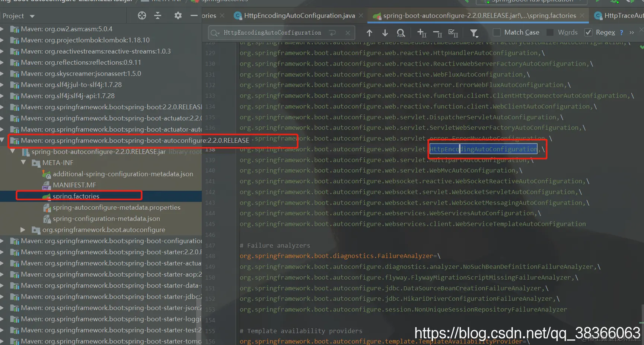Unselect the current occurrence icon
This screenshot has height=345, width=644.
click(x=437, y=33)
